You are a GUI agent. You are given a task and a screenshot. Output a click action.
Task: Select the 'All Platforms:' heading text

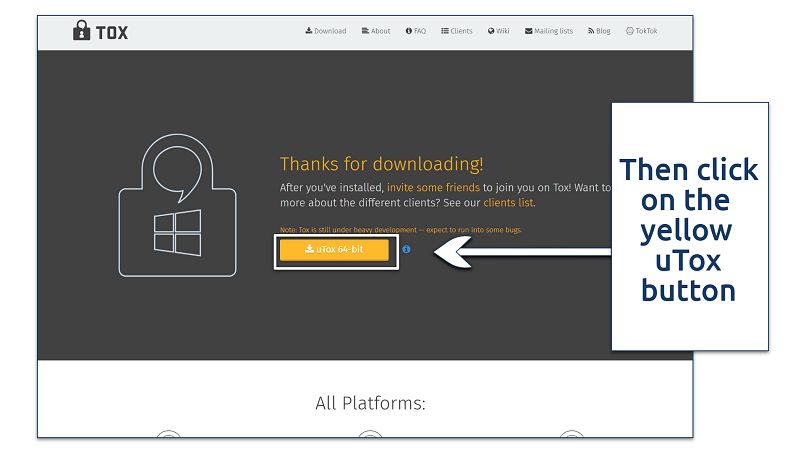tap(370, 403)
